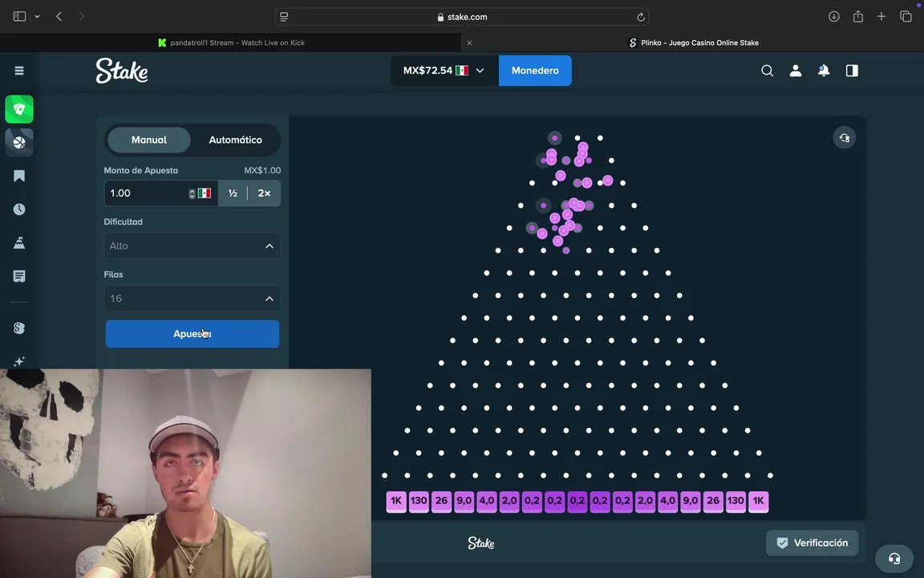Click the leftmost 1K multiplier slot
This screenshot has height=578, width=924.
(396, 501)
